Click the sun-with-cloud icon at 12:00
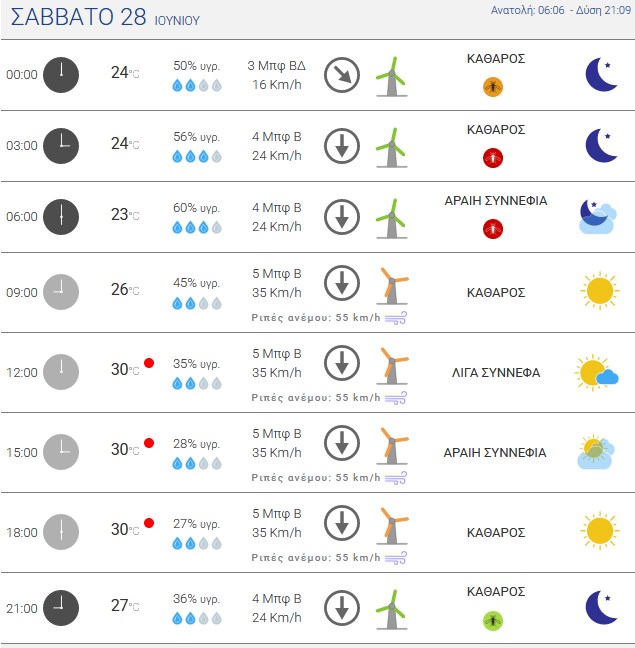The width and height of the screenshot is (635, 648). (x=597, y=372)
